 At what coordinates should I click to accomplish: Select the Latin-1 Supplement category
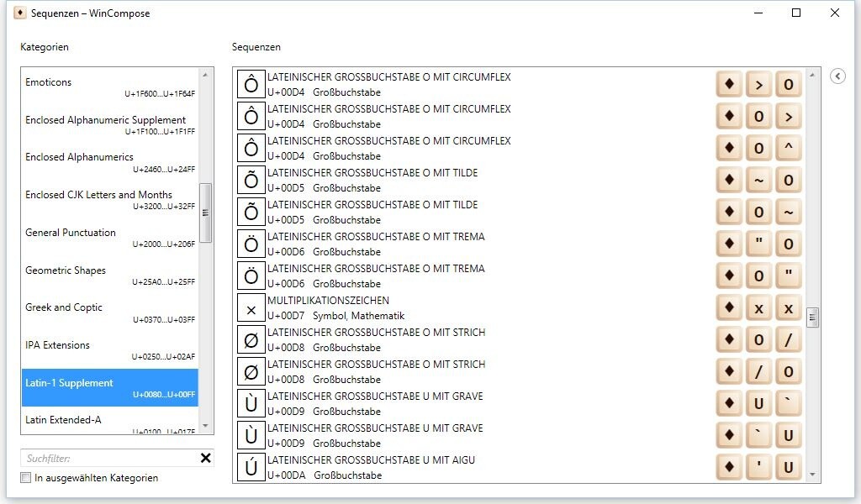(x=110, y=388)
